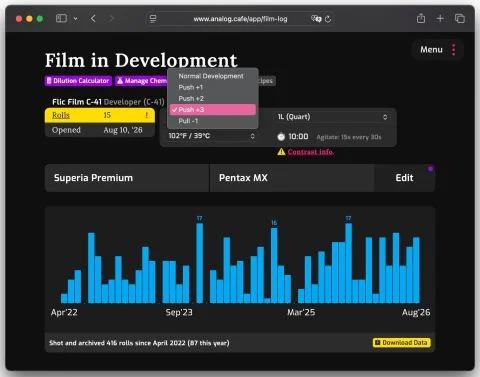Click the Film in Development title
The height and width of the screenshot is (377, 480).
coord(141,60)
